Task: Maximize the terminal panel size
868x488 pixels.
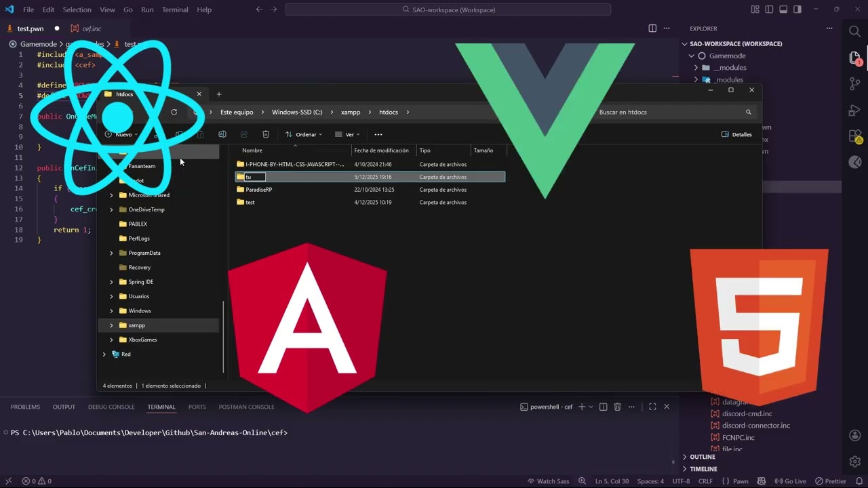Action: [x=652, y=407]
